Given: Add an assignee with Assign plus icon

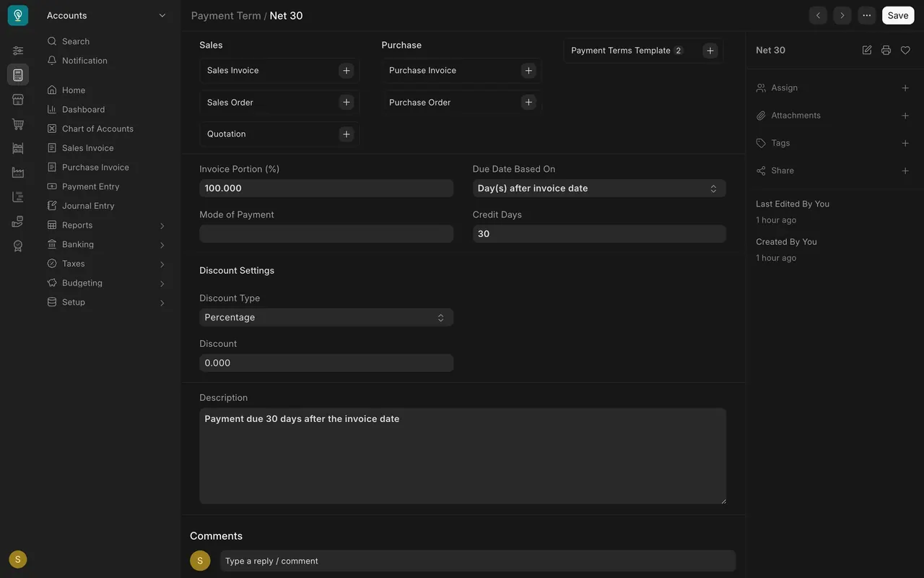Looking at the screenshot, I should pos(905,88).
